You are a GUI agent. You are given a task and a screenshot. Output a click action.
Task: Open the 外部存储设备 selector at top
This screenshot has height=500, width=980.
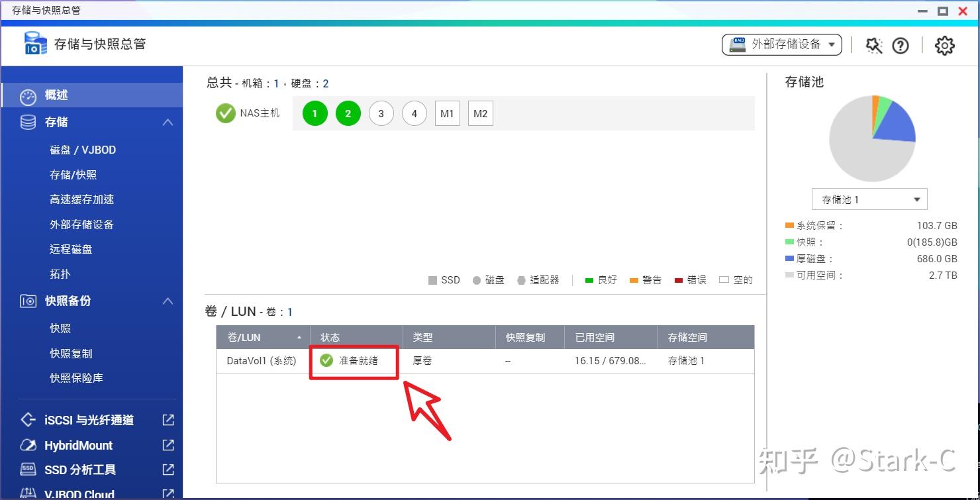click(x=781, y=44)
